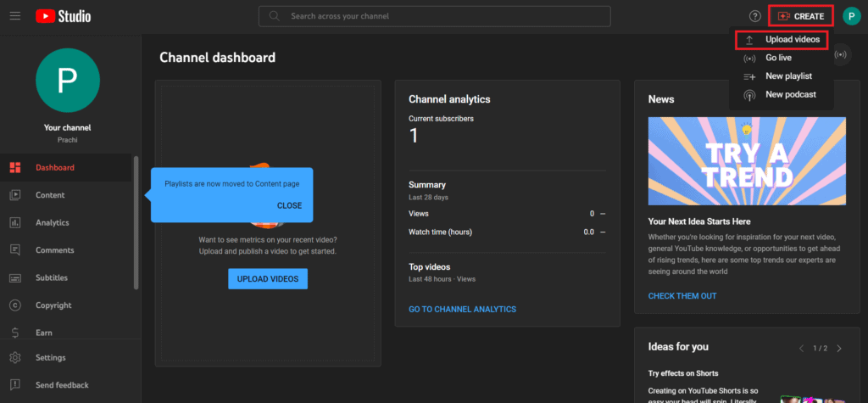Screen dimensions: 868x403
Task: Click the Watch time (hours) row
Action: pos(507,232)
